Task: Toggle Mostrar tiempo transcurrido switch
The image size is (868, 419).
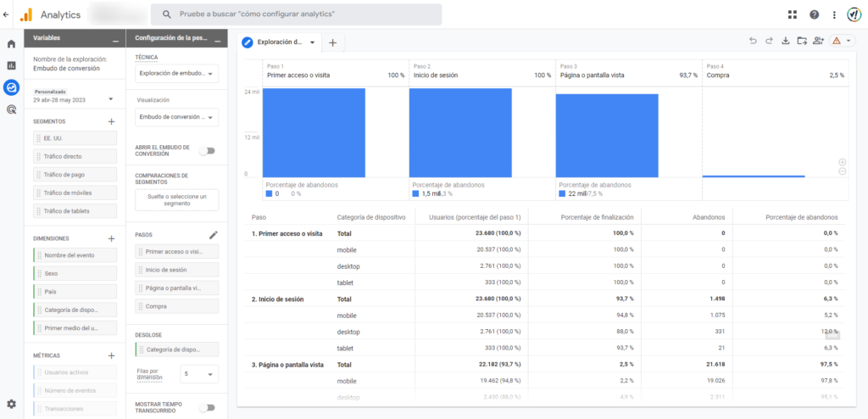Action: 208,408
